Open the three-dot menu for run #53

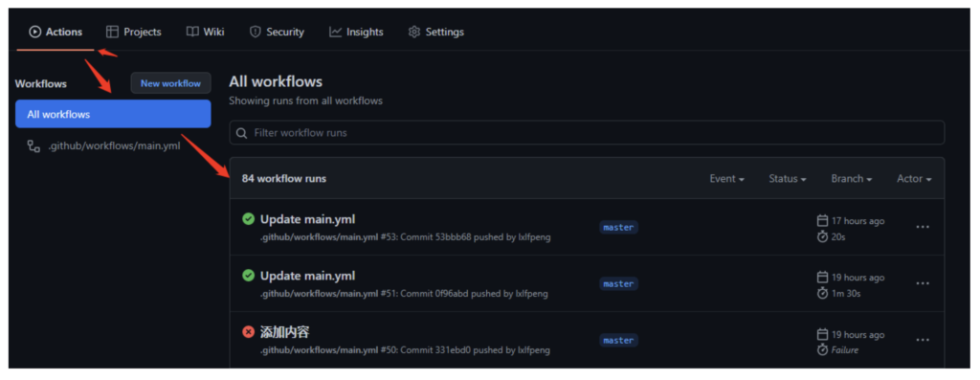(923, 227)
